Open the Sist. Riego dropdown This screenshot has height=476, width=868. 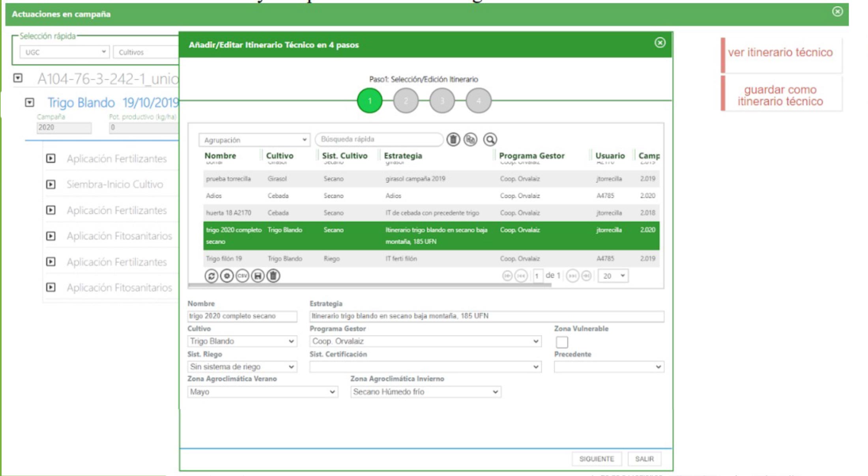(242, 367)
